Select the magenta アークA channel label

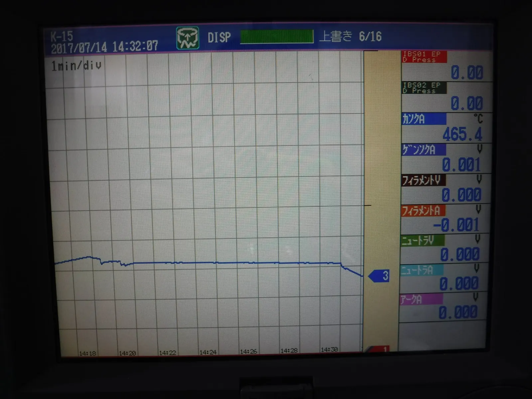pyautogui.click(x=421, y=299)
